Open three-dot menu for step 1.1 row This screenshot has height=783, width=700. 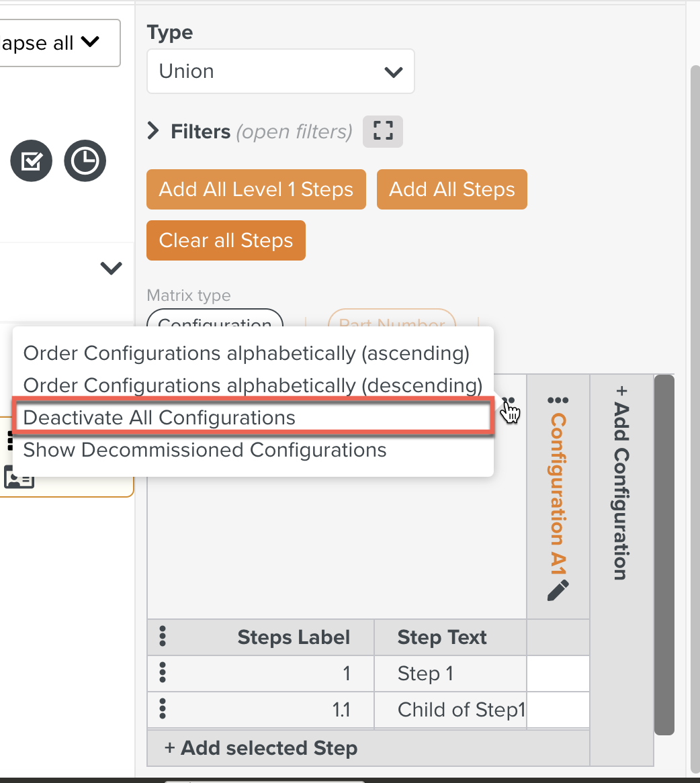(162, 708)
